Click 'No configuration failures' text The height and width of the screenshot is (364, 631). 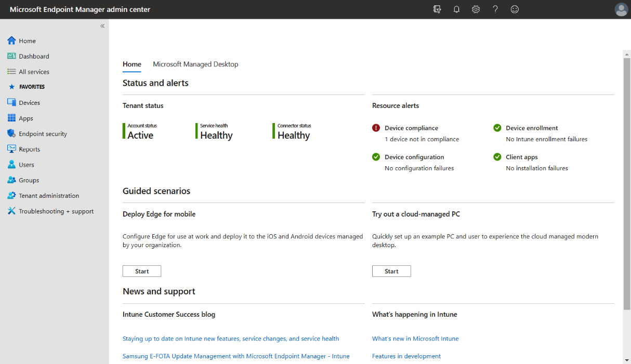coord(419,168)
